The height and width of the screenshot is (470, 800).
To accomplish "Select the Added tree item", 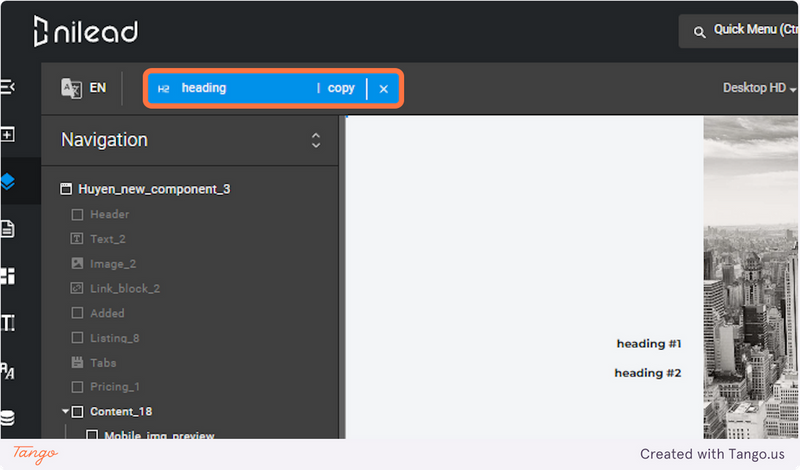I will (x=107, y=313).
